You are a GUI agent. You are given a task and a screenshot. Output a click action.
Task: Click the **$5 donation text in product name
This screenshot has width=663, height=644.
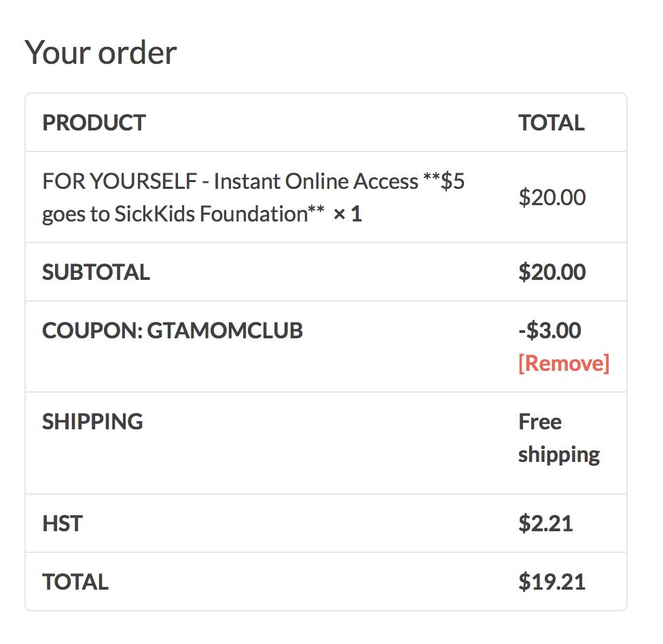point(444,181)
